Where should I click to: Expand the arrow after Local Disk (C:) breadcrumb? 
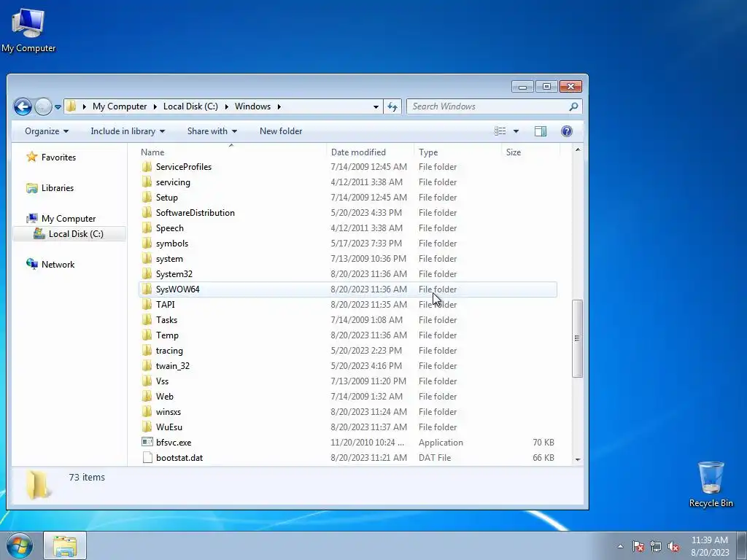click(226, 106)
